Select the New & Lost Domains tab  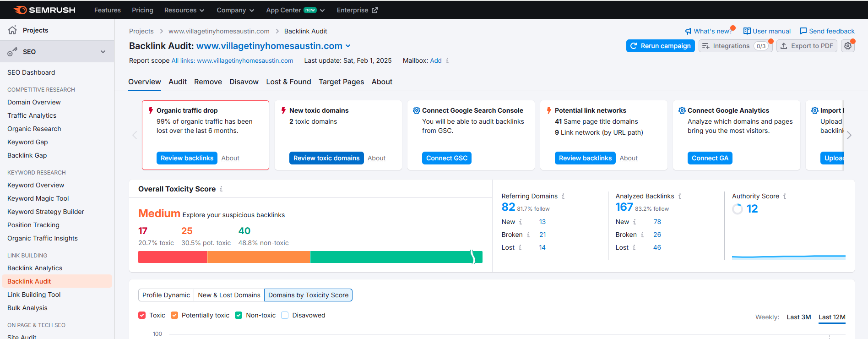point(229,295)
